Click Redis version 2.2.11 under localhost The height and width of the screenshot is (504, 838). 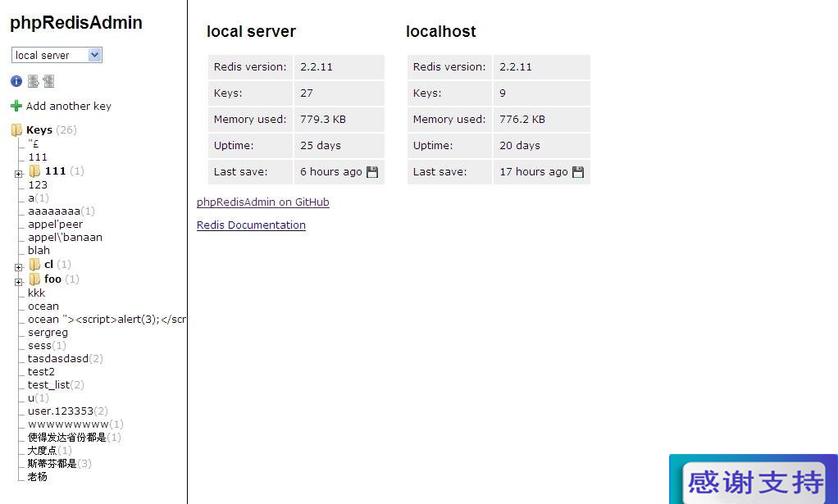pos(516,66)
